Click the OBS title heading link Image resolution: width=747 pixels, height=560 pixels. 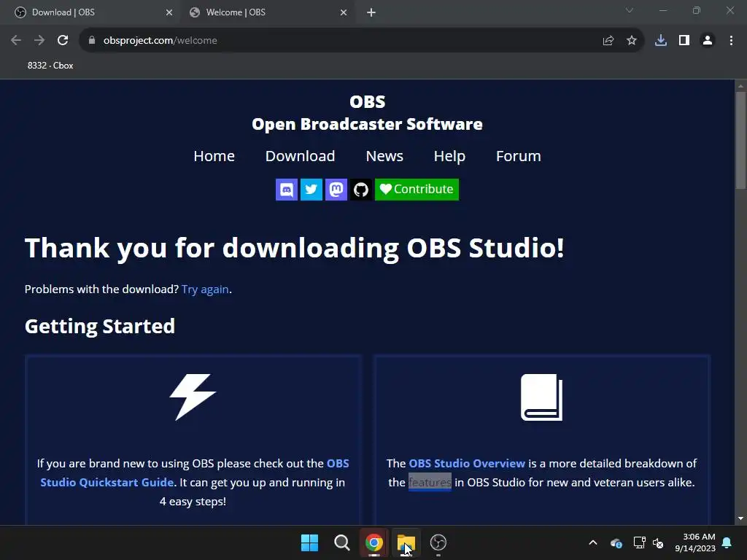368,101
